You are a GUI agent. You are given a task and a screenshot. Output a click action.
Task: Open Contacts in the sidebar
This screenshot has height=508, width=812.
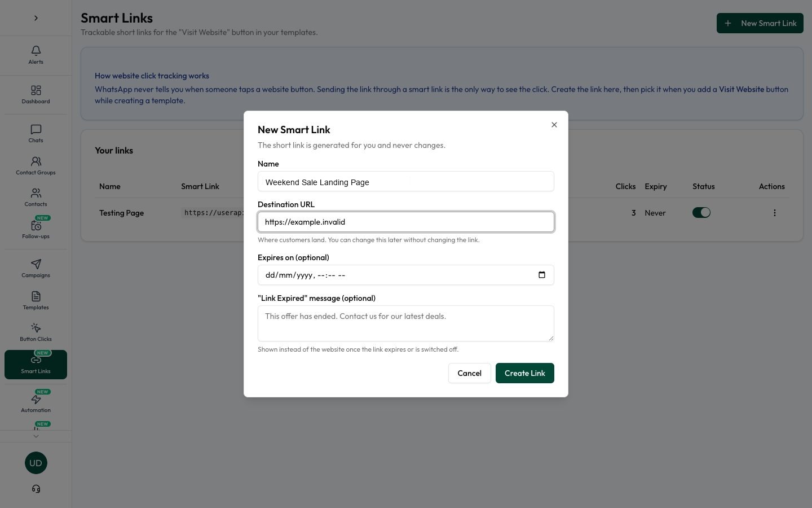[36, 198]
